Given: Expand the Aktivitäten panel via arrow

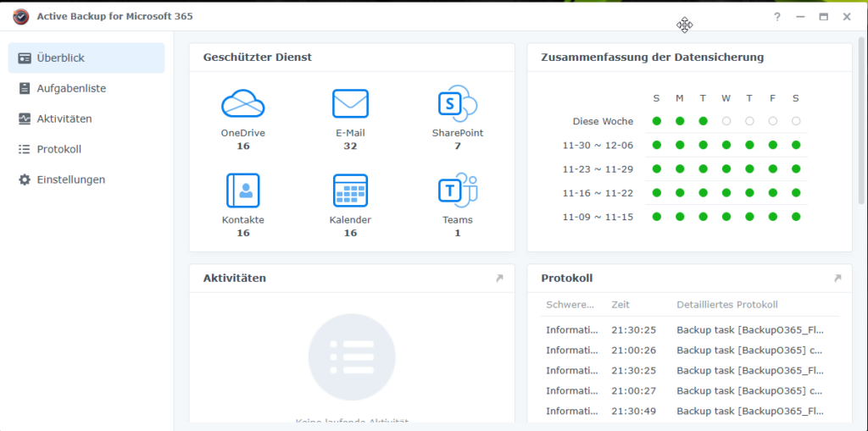Looking at the screenshot, I should [x=499, y=278].
